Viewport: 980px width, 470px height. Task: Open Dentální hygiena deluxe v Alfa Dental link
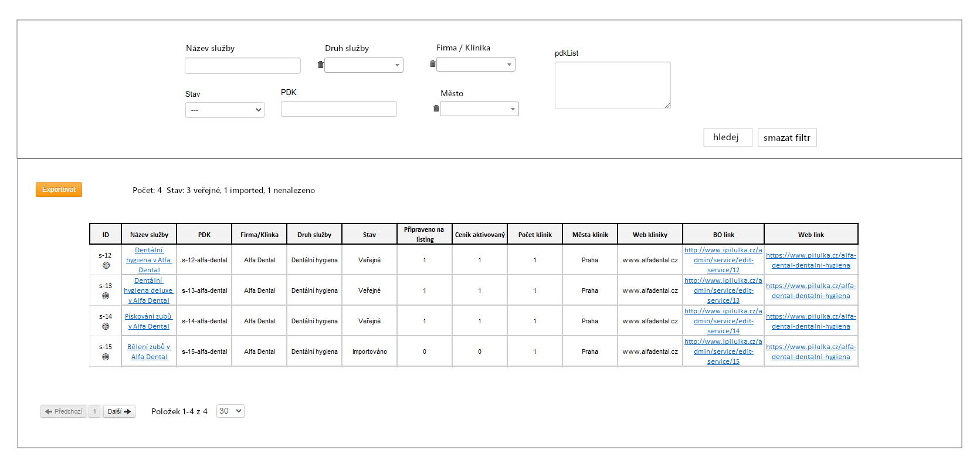tap(149, 290)
